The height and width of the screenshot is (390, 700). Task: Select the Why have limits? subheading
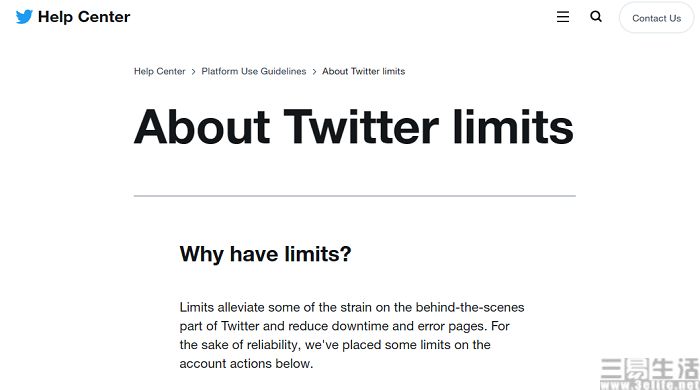(265, 254)
